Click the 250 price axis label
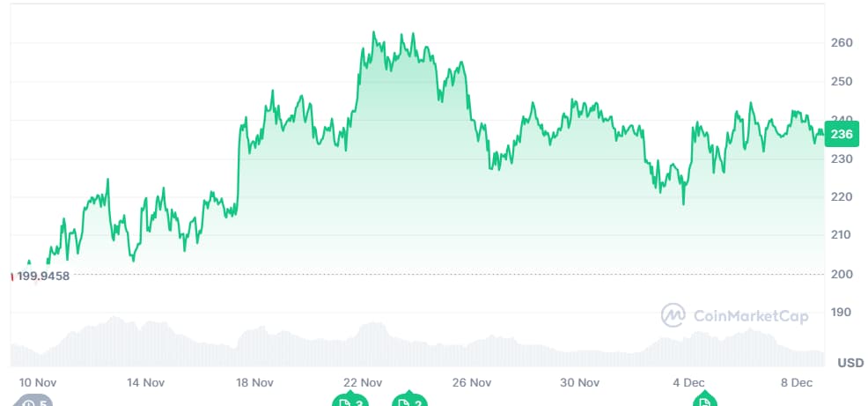Screen dimensions: 868x406 pyautogui.click(x=842, y=81)
